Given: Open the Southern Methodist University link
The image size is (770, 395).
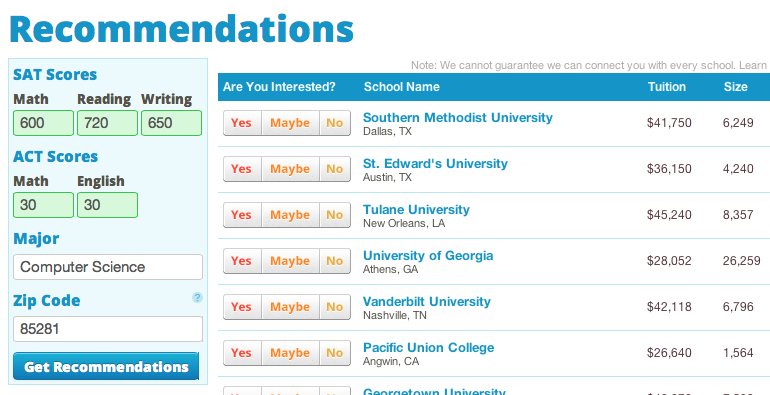Looking at the screenshot, I should [x=458, y=117].
